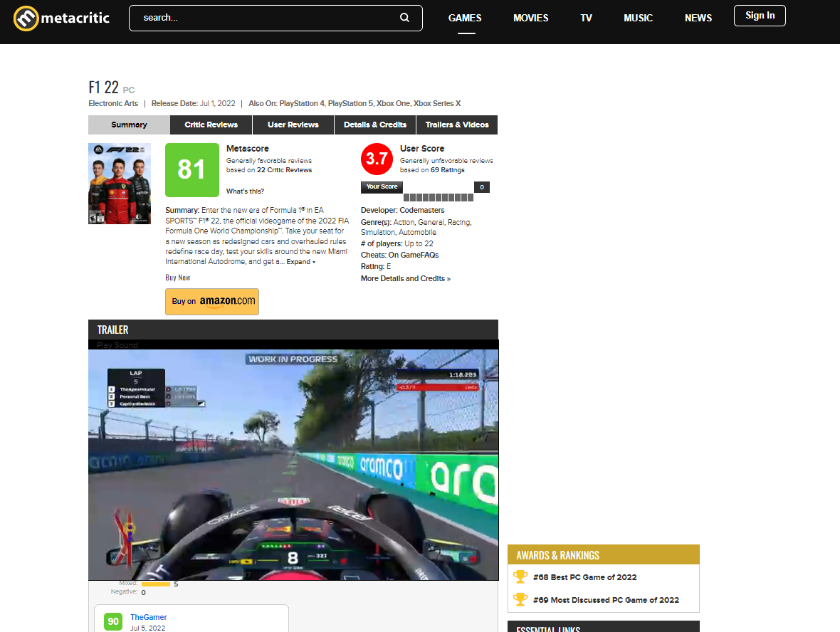
Task: Open PlayStation 4 platform link
Action: tap(302, 103)
